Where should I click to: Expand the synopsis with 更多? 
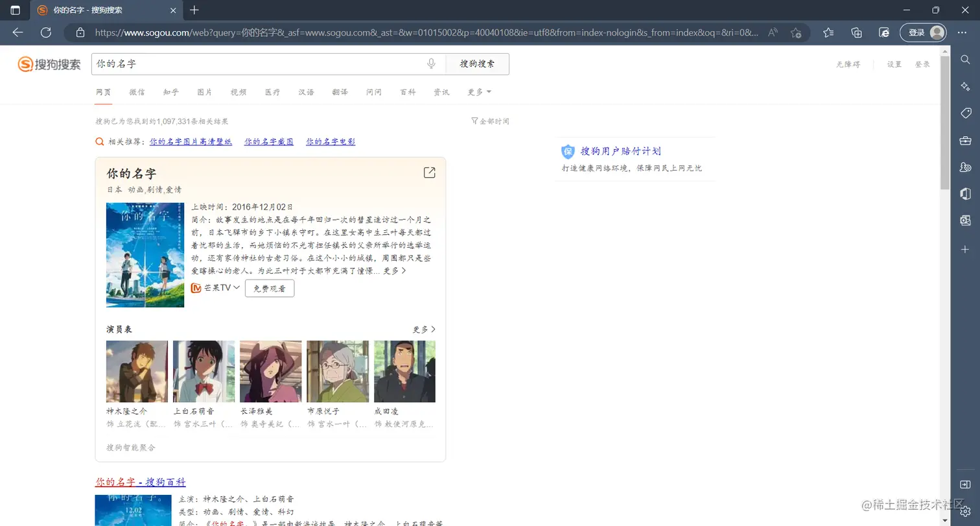[x=395, y=270]
